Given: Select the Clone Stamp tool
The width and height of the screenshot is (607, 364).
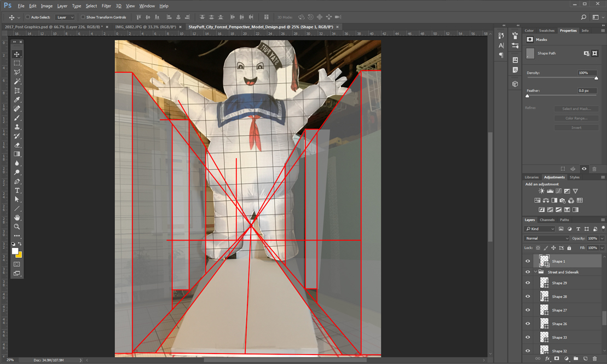Looking at the screenshot, I should [x=16, y=127].
